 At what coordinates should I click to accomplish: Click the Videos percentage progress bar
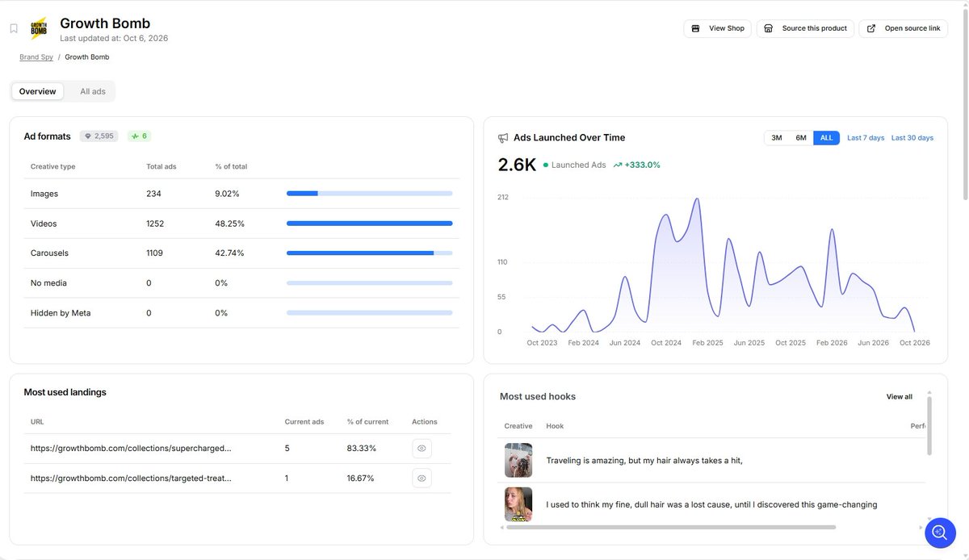coord(369,224)
